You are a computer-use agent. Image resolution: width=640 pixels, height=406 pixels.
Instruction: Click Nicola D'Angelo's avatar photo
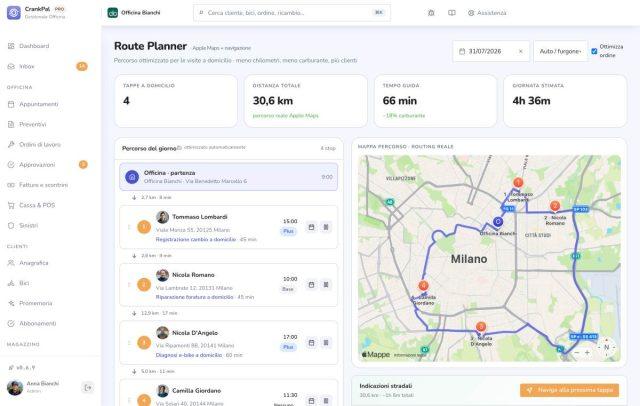(x=162, y=333)
